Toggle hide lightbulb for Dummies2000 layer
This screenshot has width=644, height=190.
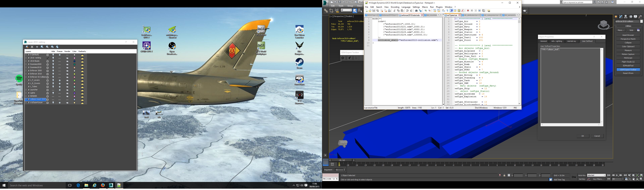coord(53,64)
